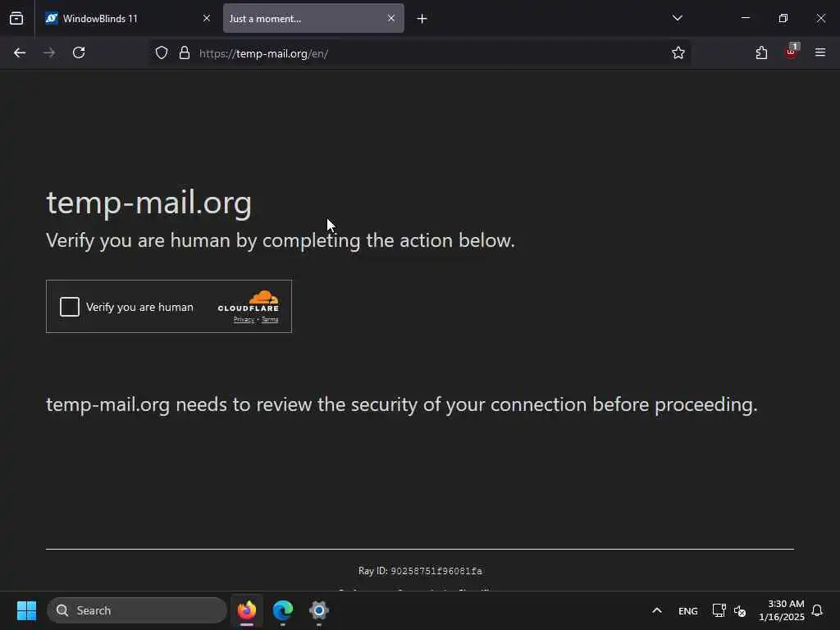
Task: Open Settings gear app on taskbar
Action: [319, 610]
